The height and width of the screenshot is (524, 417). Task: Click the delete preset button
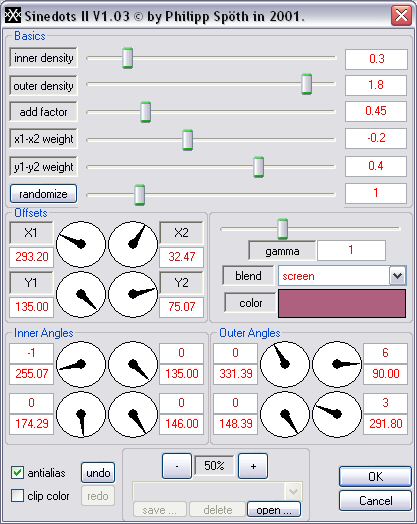[218, 510]
